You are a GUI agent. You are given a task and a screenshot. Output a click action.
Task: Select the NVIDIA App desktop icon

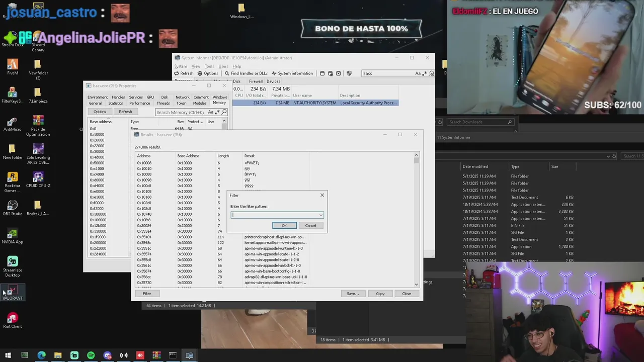click(13, 236)
